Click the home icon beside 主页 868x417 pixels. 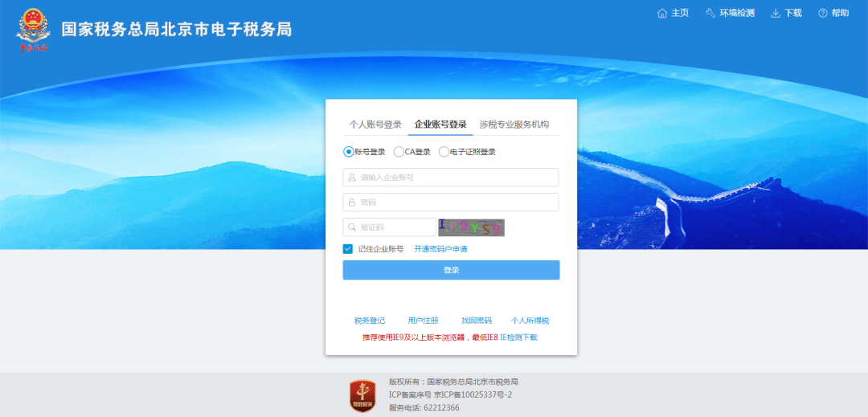click(662, 14)
